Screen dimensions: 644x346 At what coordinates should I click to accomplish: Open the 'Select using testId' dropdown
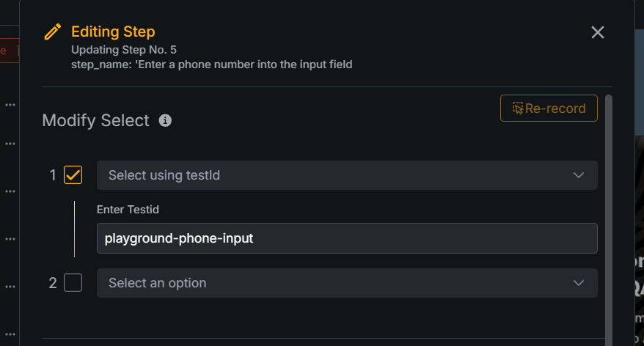347,175
